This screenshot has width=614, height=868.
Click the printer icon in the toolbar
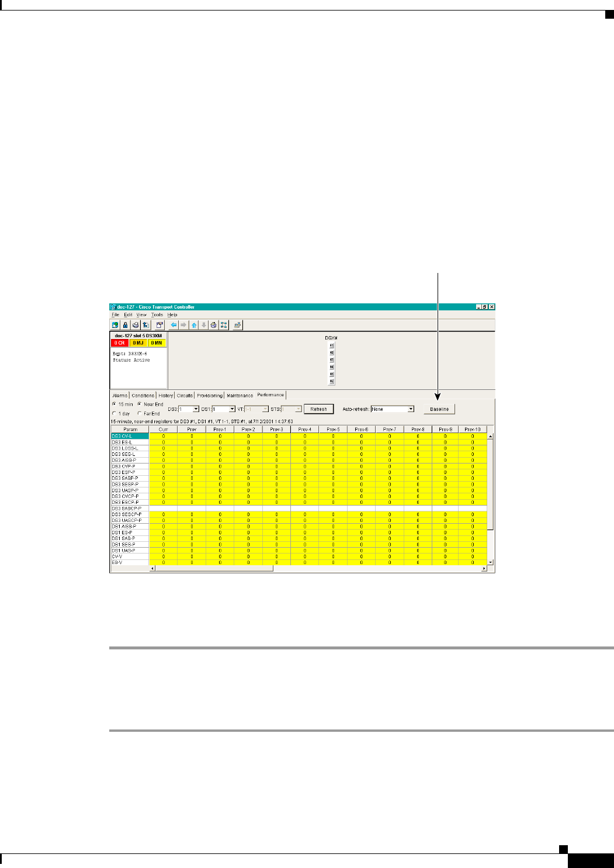coord(136,325)
